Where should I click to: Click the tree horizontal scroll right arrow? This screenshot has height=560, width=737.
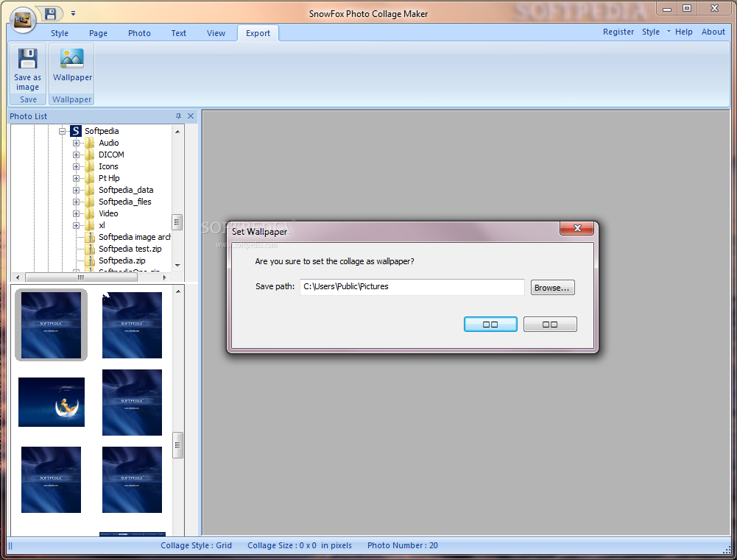164,277
